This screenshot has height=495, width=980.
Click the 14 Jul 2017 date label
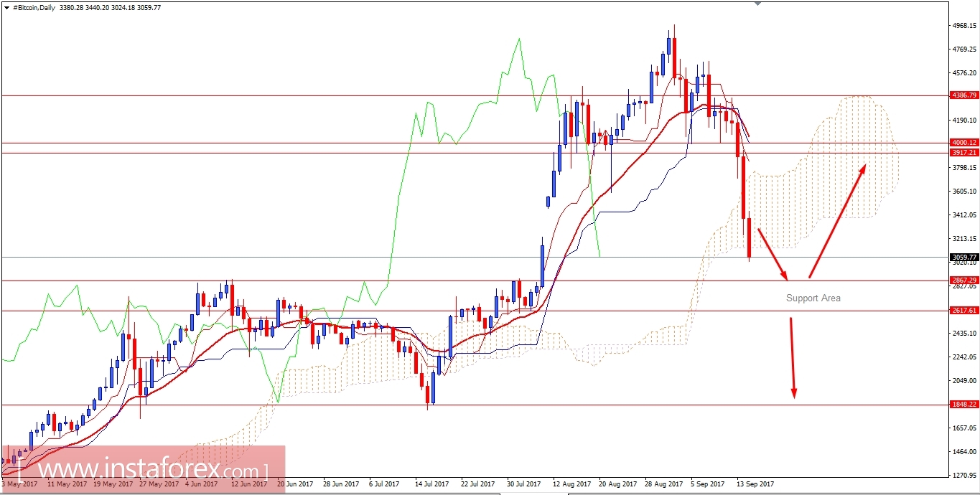[x=432, y=484]
